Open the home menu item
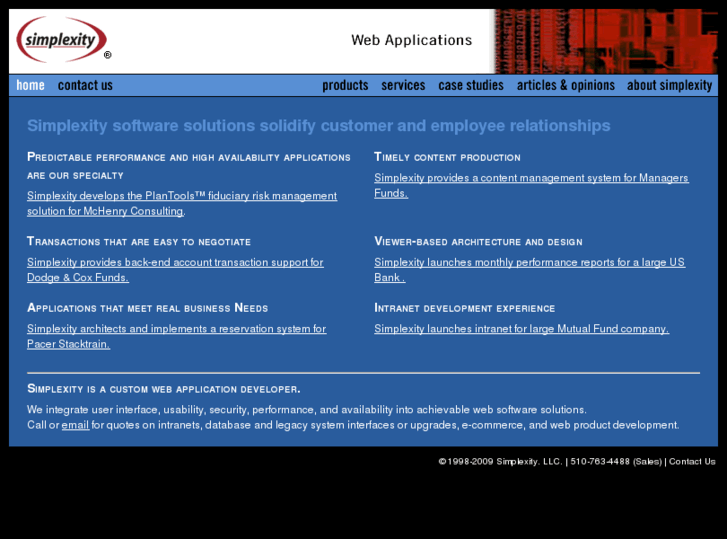Image resolution: width=727 pixels, height=545 pixels. pos(30,85)
